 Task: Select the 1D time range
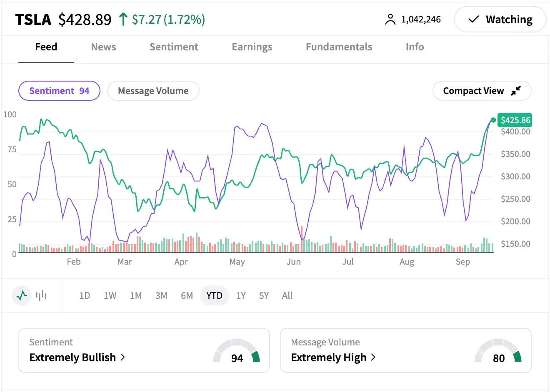(85, 295)
